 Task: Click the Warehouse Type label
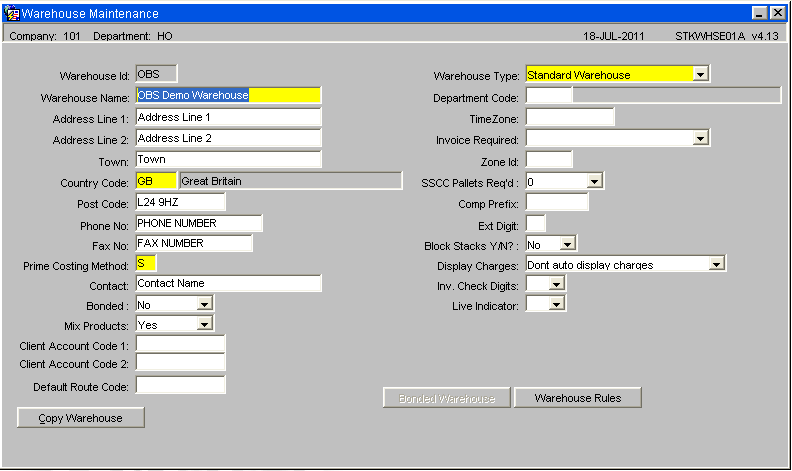476,76
